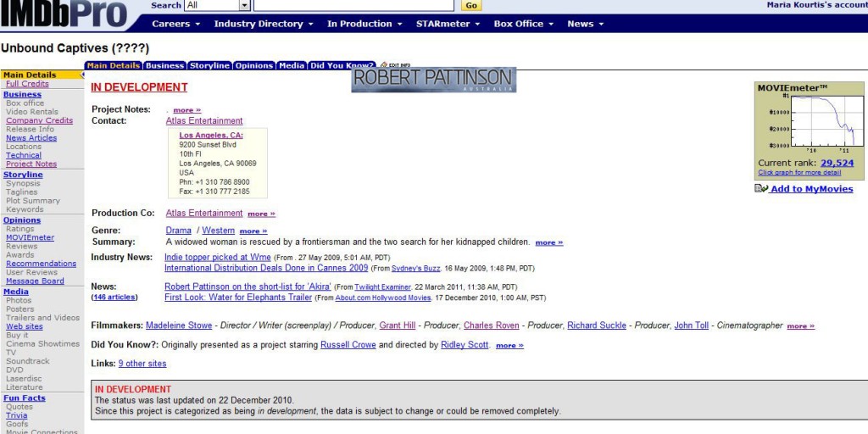Open Twilight Examiner source link
Viewport: 868px width, 434px height.
382,287
